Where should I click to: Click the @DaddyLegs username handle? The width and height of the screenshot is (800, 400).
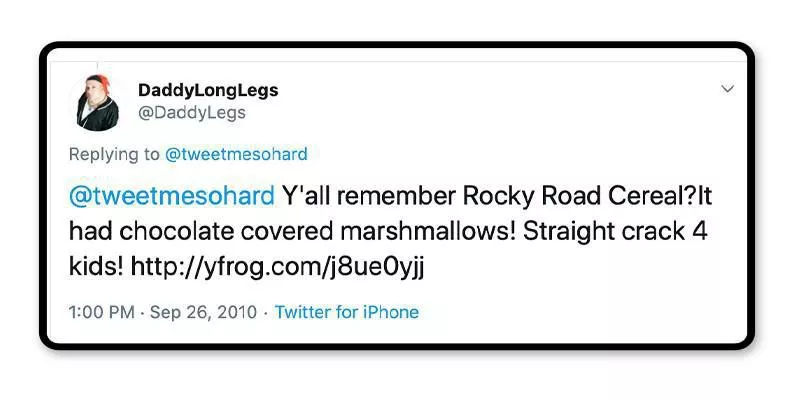point(191,113)
